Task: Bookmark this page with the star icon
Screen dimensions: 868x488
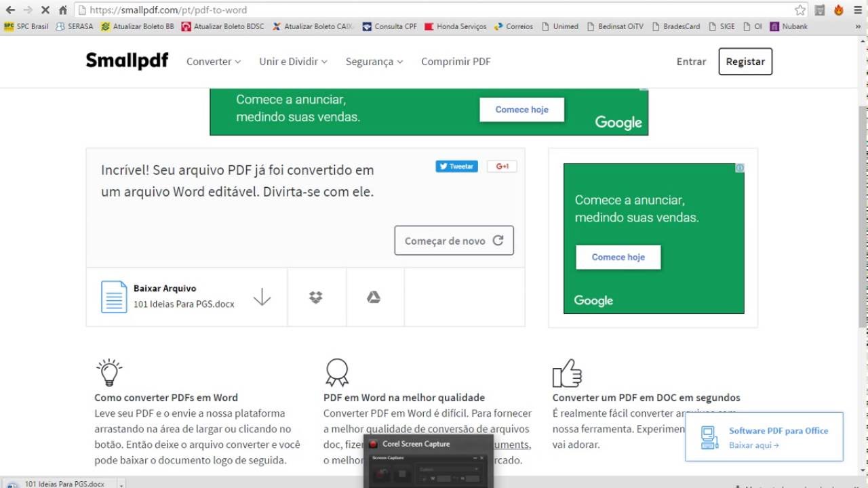Action: 800,10
